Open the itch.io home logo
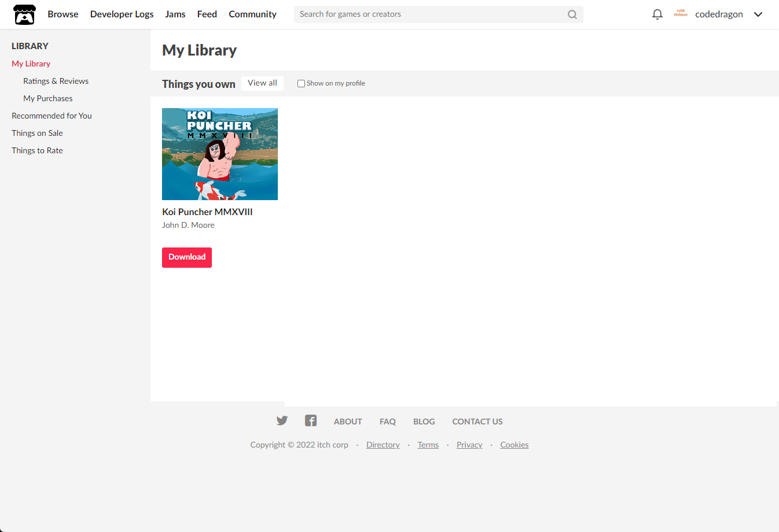Screen dimensions: 779x532 (24, 14)
